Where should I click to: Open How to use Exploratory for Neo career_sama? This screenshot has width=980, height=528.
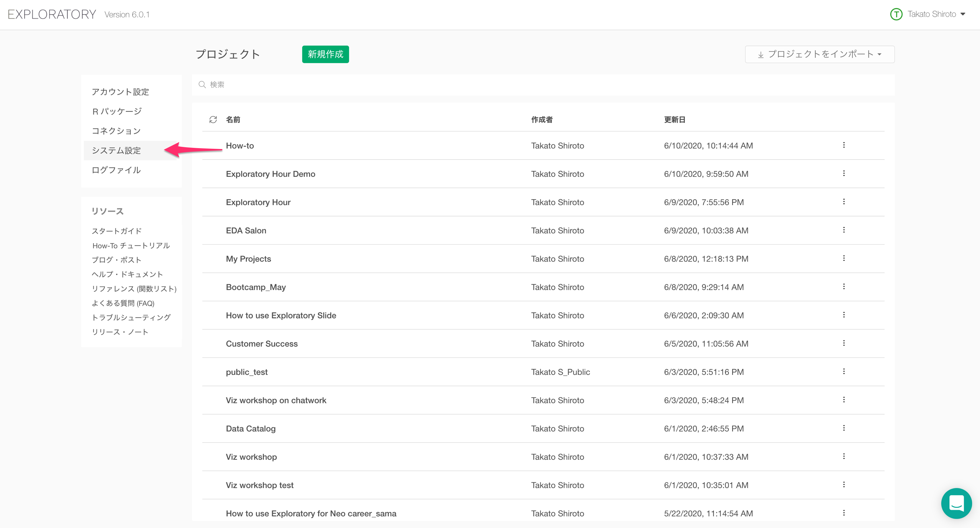point(311,513)
